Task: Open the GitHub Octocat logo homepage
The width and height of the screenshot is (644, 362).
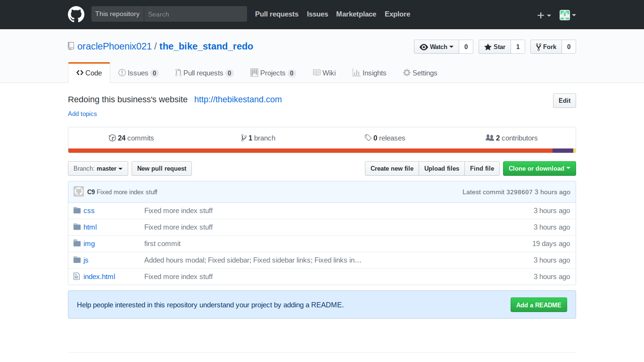Action: click(76, 14)
